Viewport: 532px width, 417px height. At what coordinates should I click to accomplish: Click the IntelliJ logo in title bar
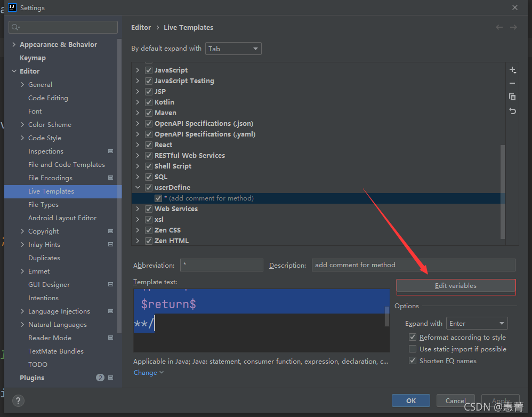click(12, 7)
